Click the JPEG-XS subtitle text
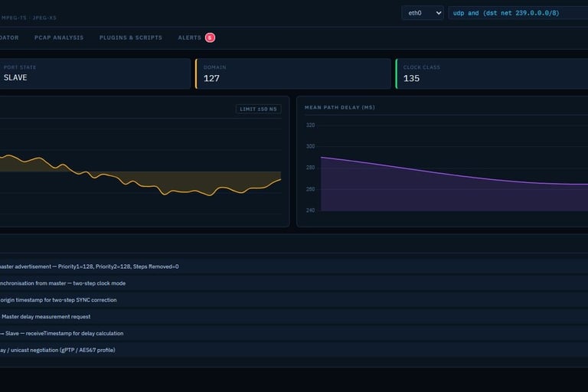 (44, 18)
